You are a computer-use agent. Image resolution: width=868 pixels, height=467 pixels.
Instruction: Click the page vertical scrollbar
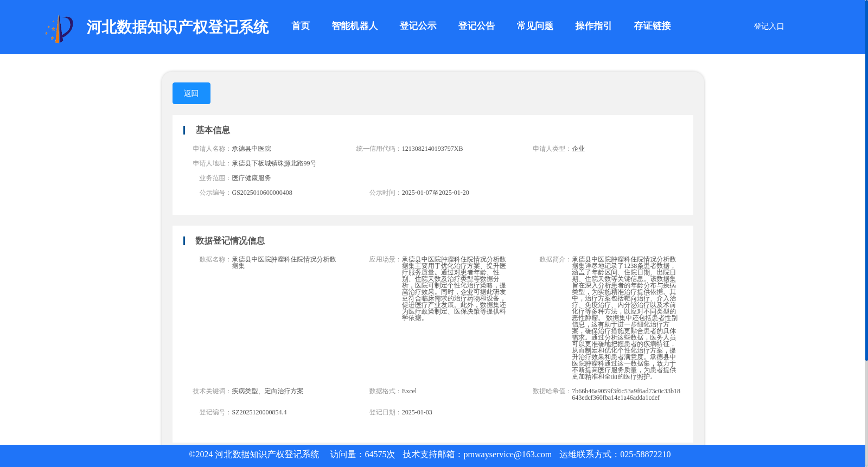(x=866, y=180)
